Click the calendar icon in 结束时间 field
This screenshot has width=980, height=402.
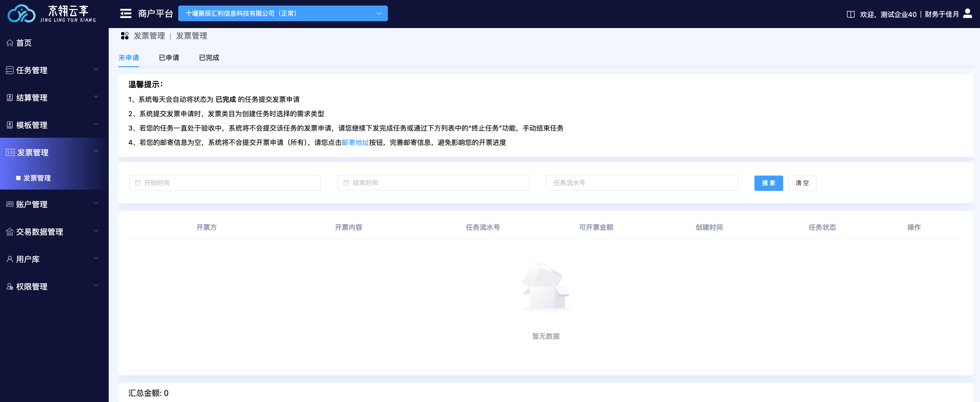tap(346, 183)
